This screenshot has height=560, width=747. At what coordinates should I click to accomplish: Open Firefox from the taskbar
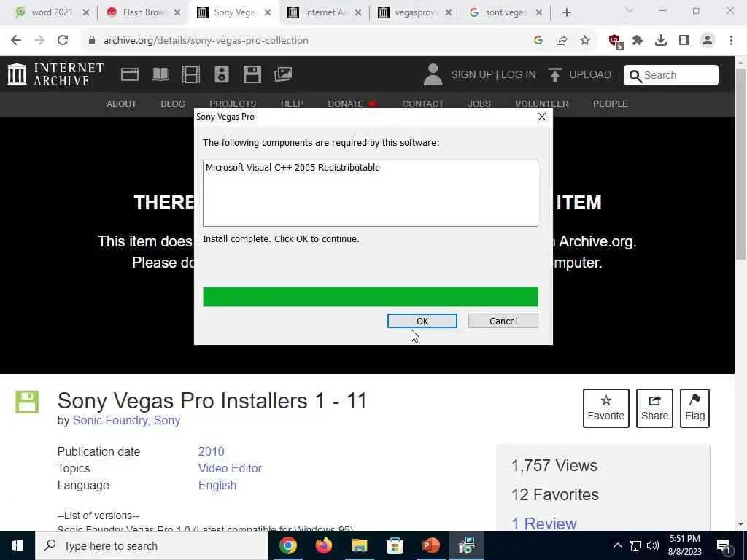[323, 545]
